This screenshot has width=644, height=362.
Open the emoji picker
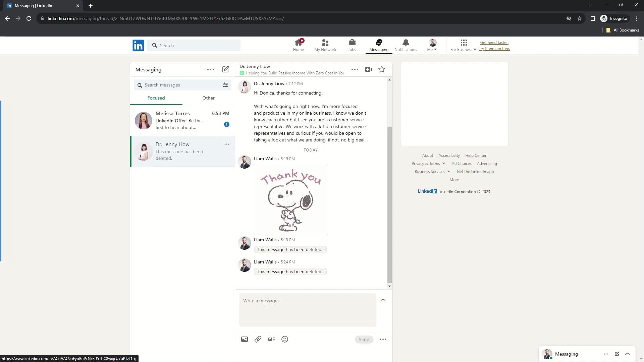coord(285,339)
